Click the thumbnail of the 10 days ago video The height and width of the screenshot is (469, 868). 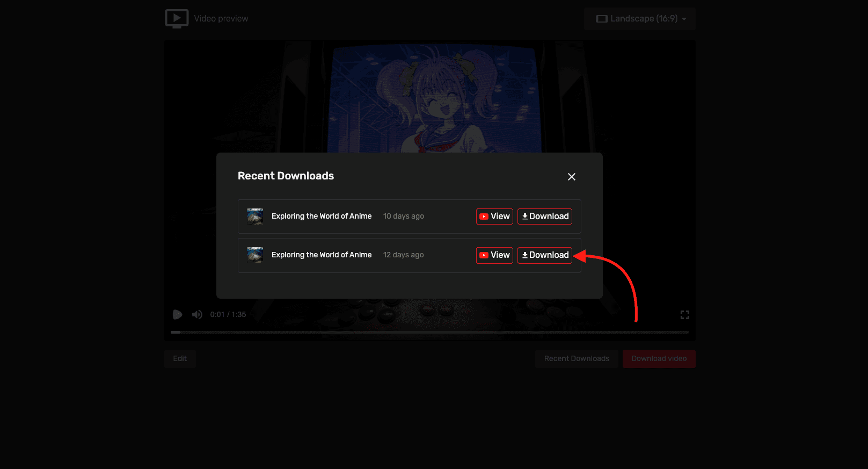point(255,217)
